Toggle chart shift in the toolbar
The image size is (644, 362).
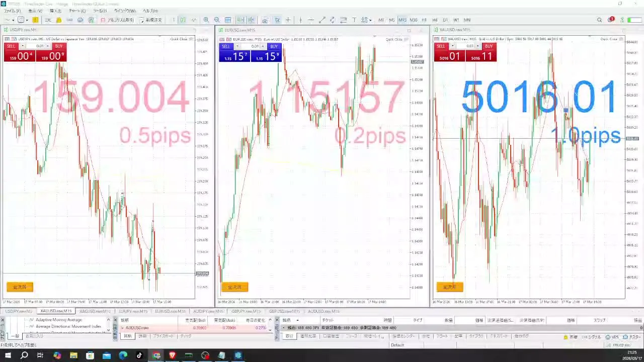tap(251, 20)
